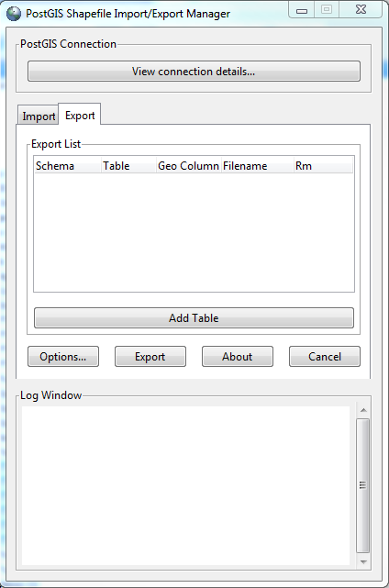Click the Table column header
Screen dimensions: 389x588
point(128,166)
